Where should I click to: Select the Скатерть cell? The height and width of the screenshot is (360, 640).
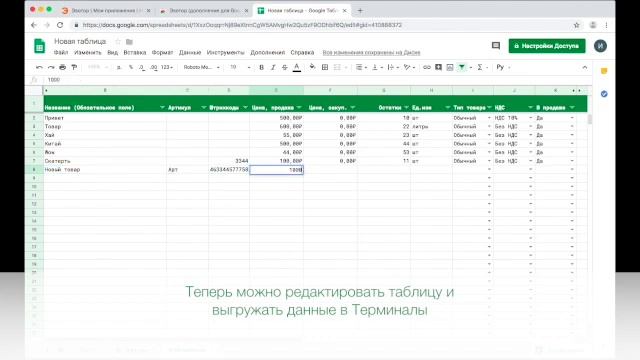(x=105, y=161)
